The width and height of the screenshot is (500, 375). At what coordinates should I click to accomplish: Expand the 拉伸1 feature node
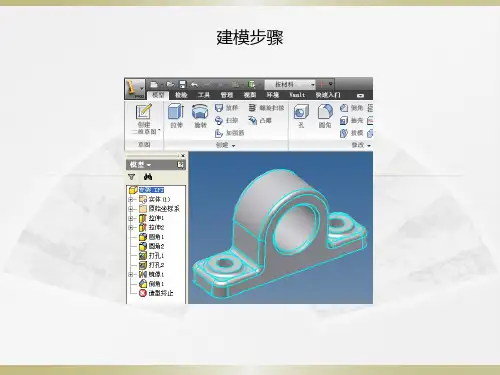click(x=131, y=218)
